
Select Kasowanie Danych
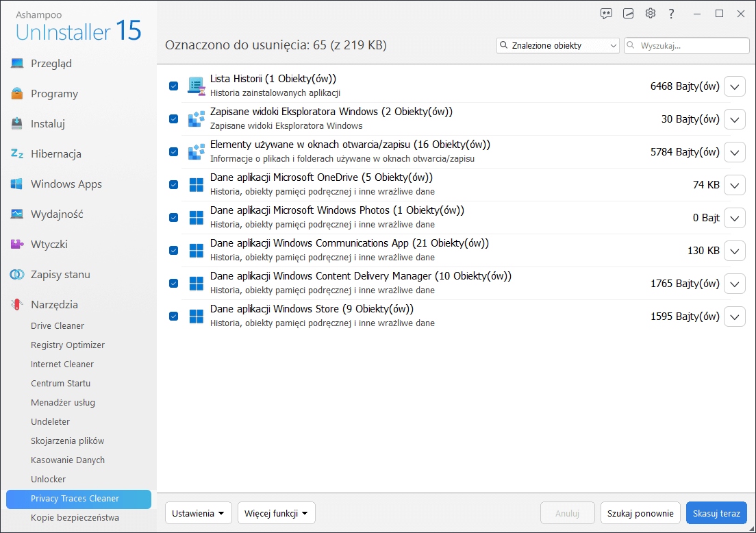pyautogui.click(x=68, y=460)
